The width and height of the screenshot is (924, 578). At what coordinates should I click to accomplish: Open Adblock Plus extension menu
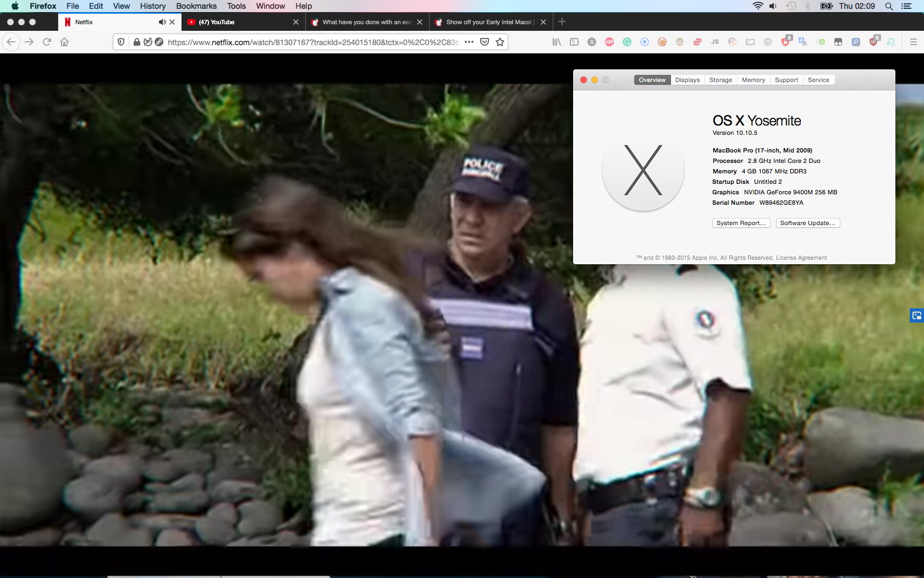click(x=609, y=42)
